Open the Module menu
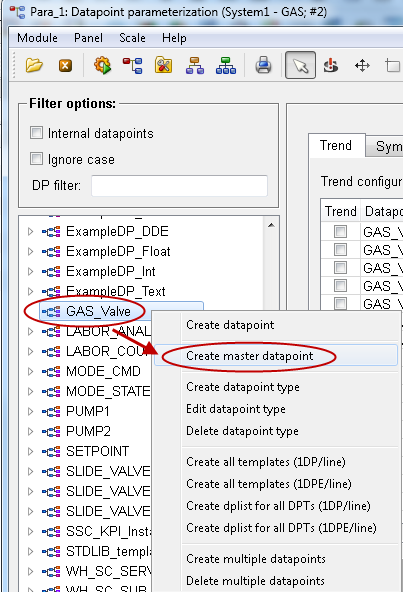 click(37, 38)
